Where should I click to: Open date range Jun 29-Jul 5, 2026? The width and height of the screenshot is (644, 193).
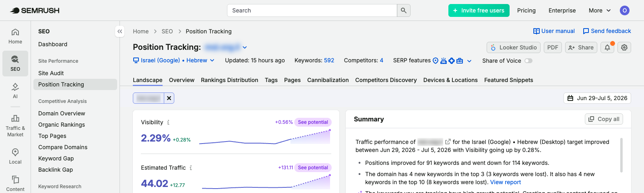point(597,98)
